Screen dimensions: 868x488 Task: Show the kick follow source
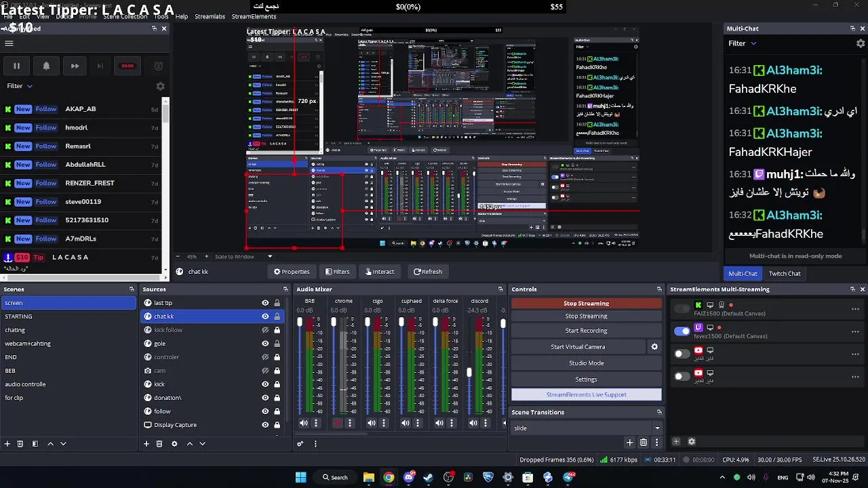tap(265, 330)
